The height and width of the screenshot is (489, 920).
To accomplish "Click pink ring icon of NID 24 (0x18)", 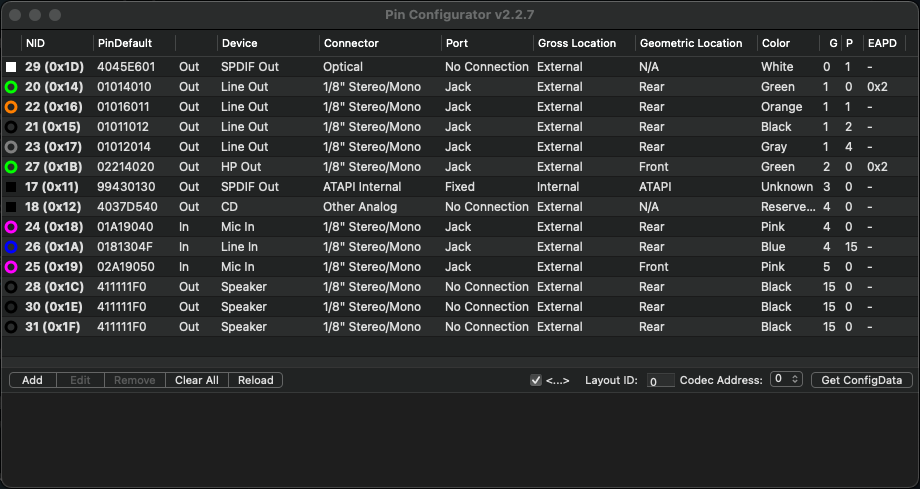I will [x=11, y=227].
